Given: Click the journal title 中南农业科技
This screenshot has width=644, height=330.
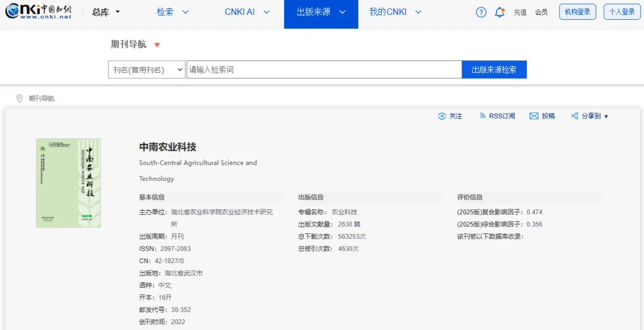Looking at the screenshot, I should [x=168, y=147].
